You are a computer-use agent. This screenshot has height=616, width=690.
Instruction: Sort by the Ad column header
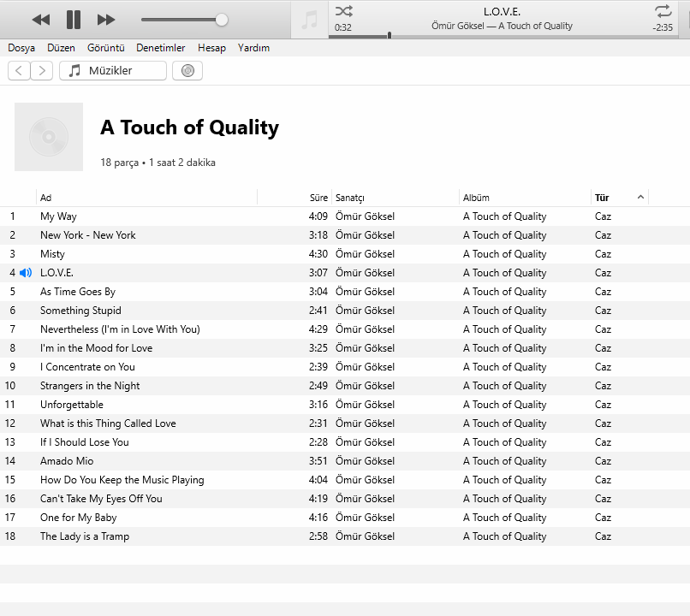click(146, 198)
